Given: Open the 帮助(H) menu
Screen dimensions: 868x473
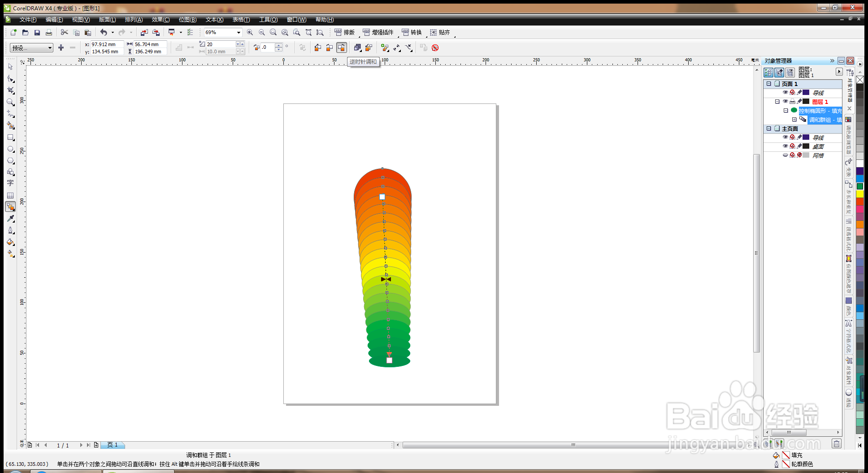Looking at the screenshot, I should coord(325,20).
